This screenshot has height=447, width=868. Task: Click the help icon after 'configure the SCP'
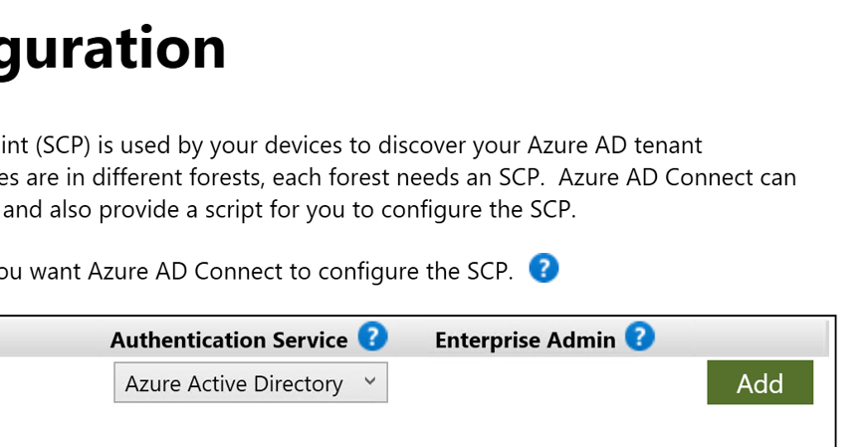point(543,269)
